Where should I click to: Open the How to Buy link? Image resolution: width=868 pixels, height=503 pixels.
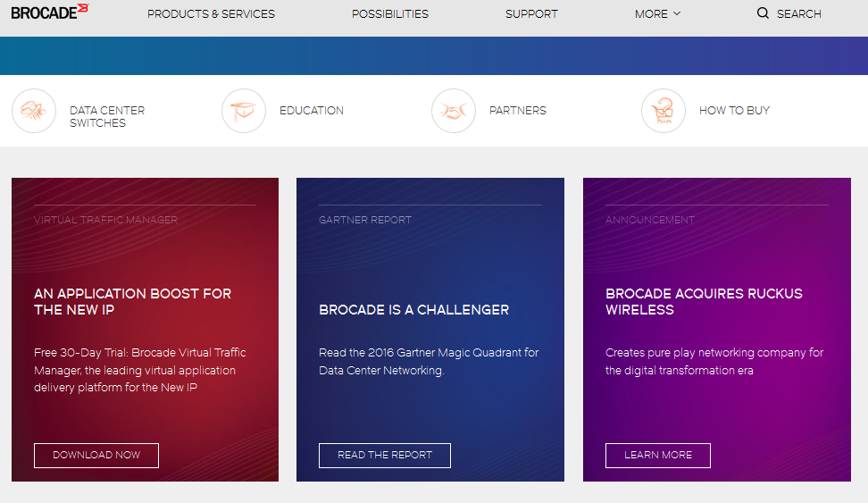pyautogui.click(x=734, y=111)
